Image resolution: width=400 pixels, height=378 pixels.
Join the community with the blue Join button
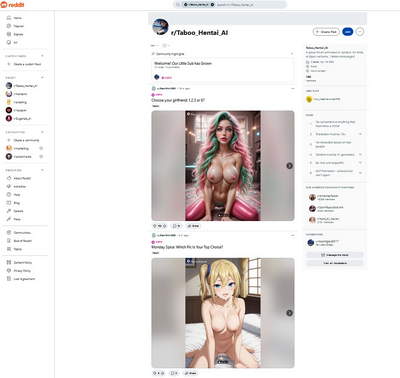pyautogui.click(x=348, y=32)
